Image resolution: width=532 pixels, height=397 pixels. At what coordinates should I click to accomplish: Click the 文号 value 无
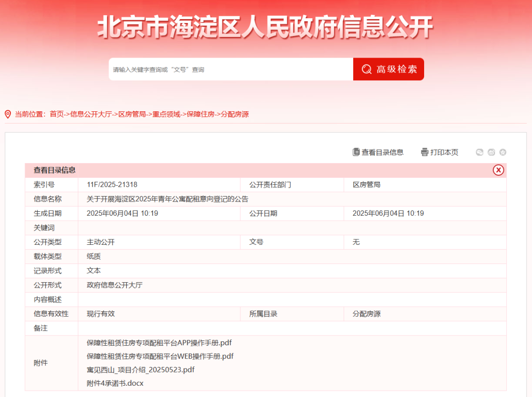356,242
